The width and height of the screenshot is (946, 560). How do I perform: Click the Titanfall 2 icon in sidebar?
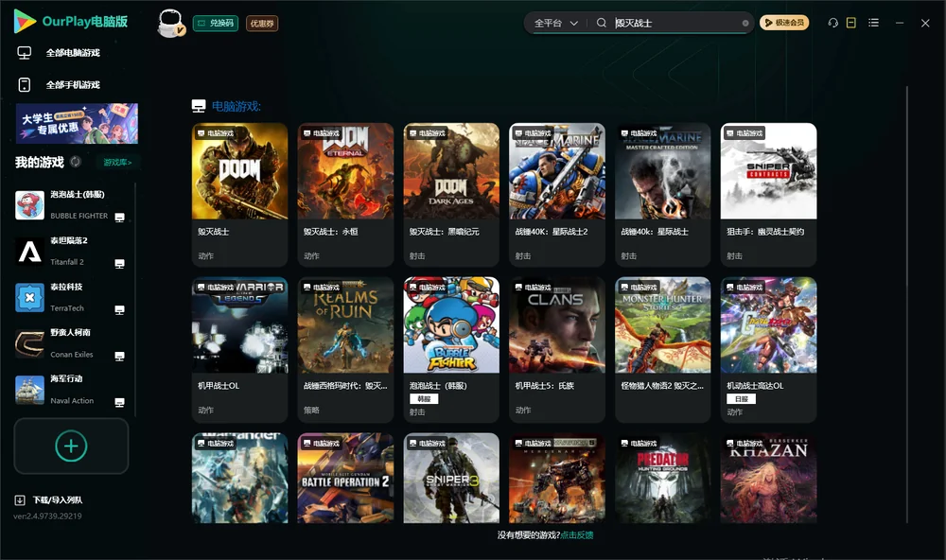29,252
